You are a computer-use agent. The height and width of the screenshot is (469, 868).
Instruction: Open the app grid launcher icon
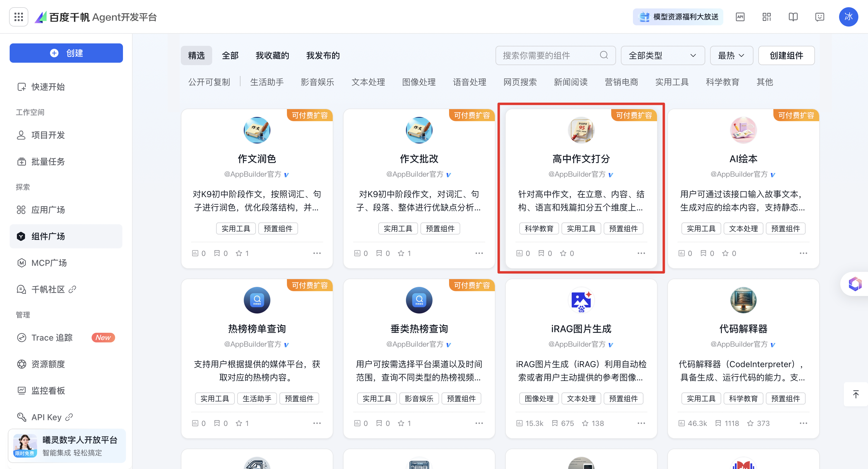[18, 17]
